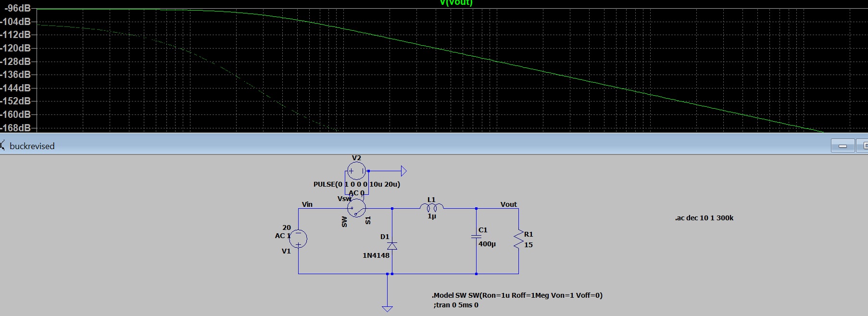Screen dimensions: 868x316
Task: Click the Vout net label
Action: pyautogui.click(x=508, y=204)
